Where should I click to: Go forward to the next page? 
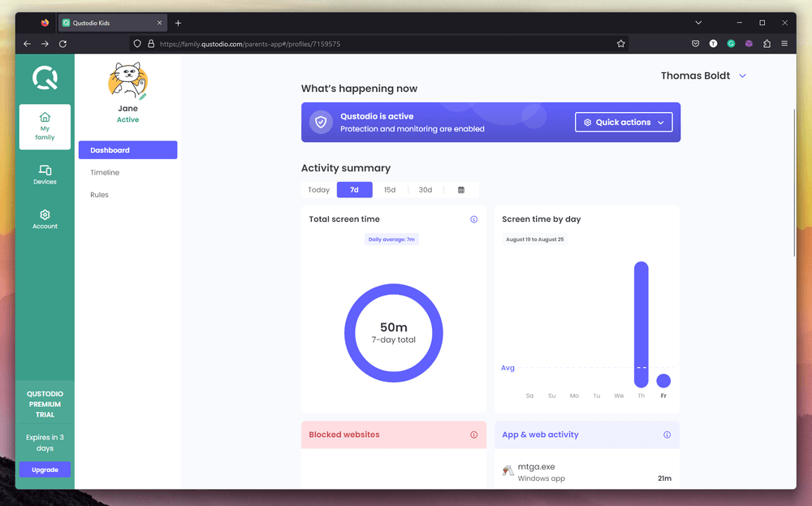45,44
